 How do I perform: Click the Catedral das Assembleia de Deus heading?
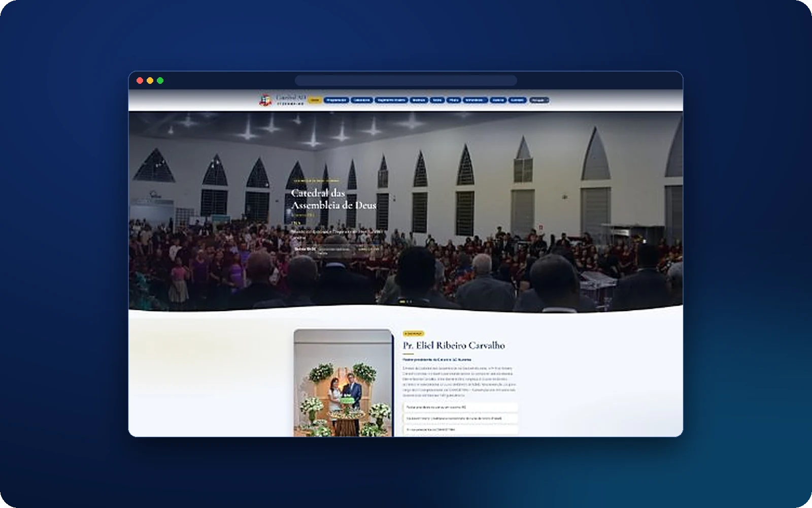[333, 199]
